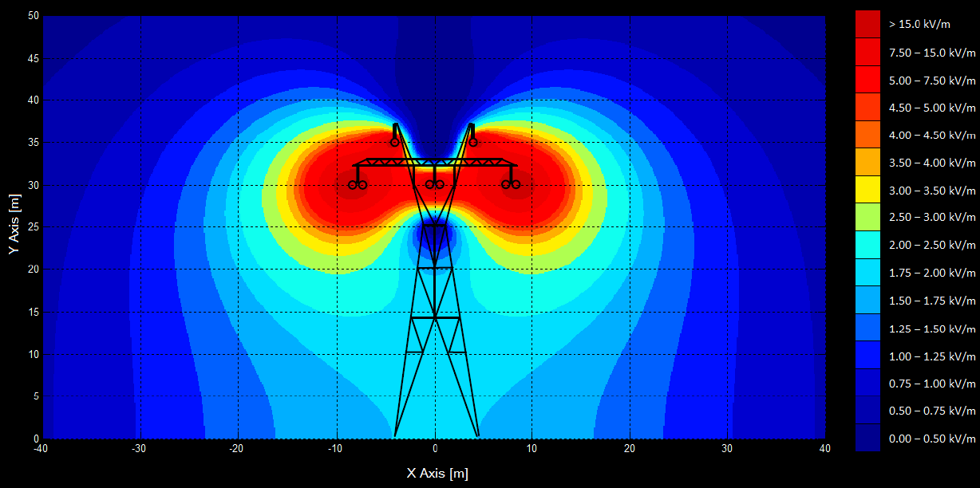The width and height of the screenshot is (980, 488).
Task: Click the '2.00 – 2.50 kV/m' legend label
Action: tap(932, 245)
